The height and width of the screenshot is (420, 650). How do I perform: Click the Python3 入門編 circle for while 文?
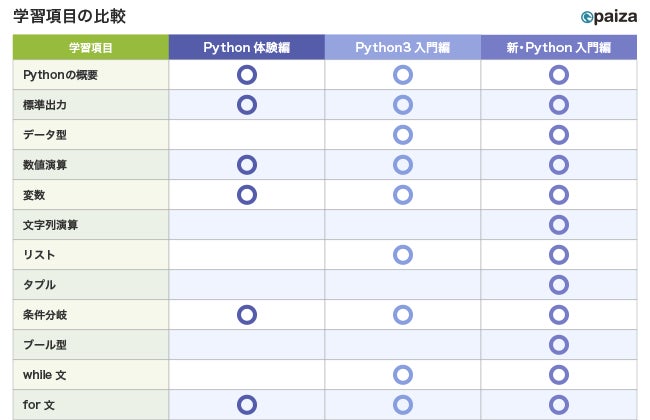pyautogui.click(x=403, y=374)
